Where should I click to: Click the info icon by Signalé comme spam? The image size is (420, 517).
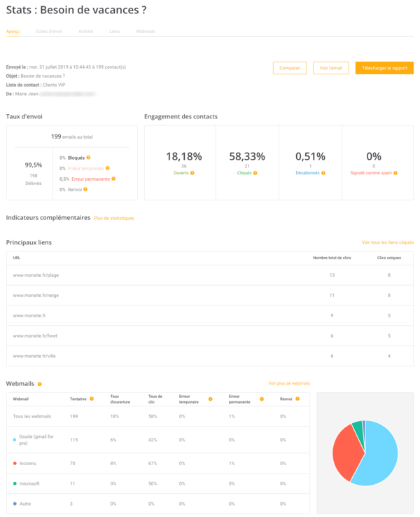pos(395,172)
